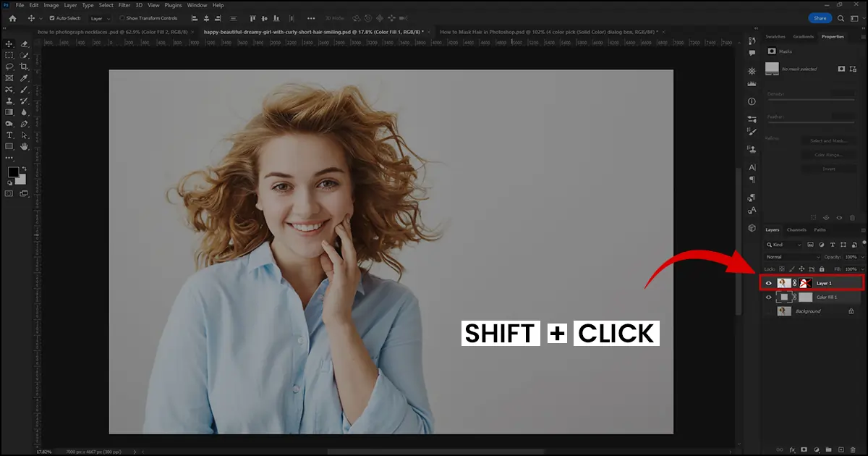Select the Eyedropper tool
This screenshot has width=868, height=456.
coord(24,77)
